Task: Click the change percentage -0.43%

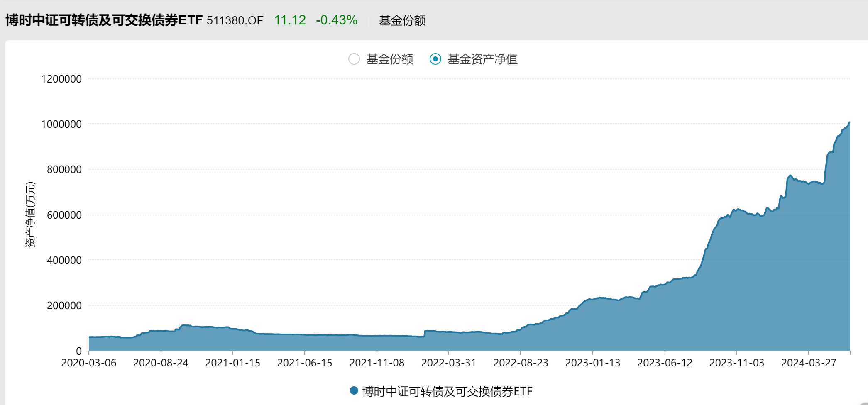Action: coord(337,20)
